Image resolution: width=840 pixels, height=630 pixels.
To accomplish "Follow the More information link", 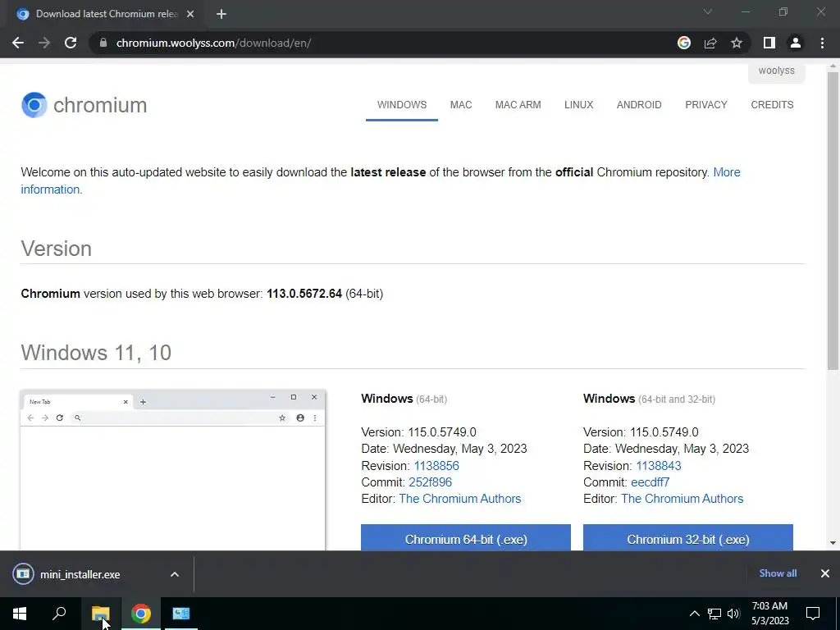I will point(727,172).
